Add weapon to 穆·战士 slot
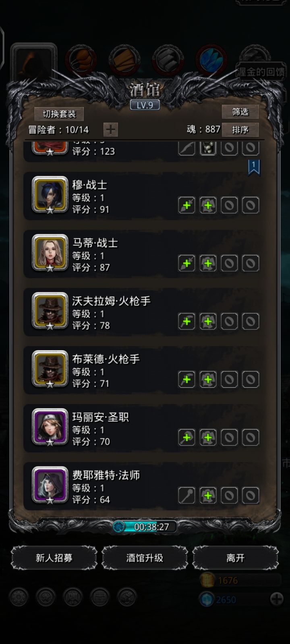Viewport: 290px width, 644px height. pos(186,205)
